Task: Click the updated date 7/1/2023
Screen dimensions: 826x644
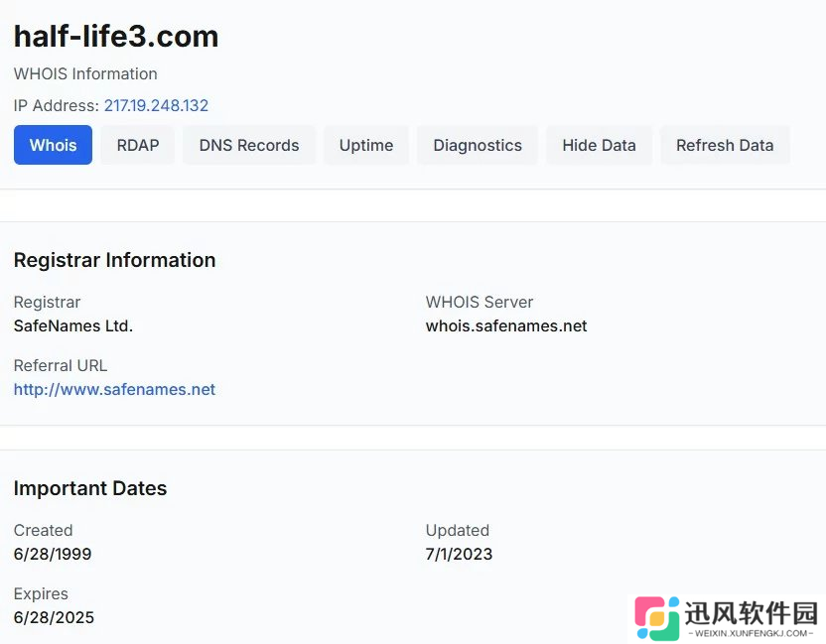Action: pos(459,554)
